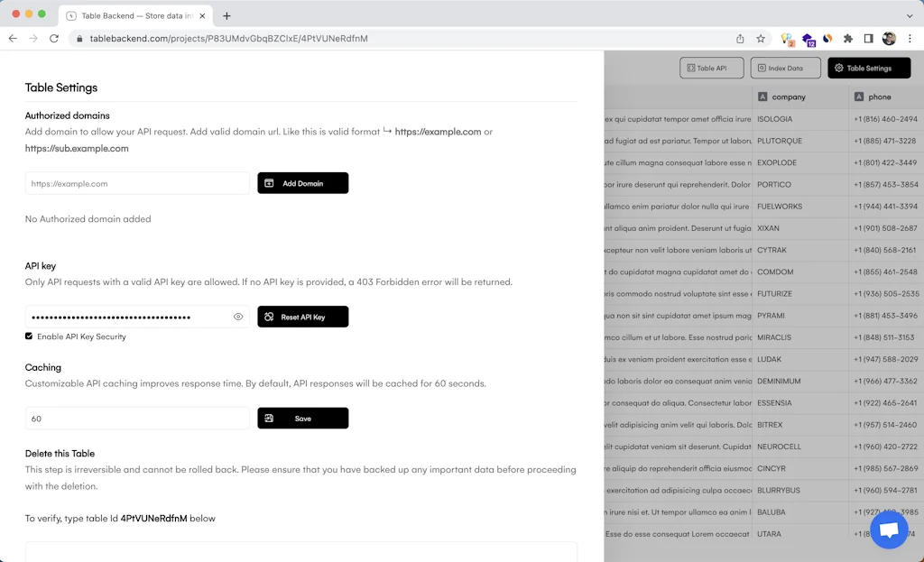Screen dimensions: 924x562
Task: Click the caching seconds input field
Action: pos(137,418)
